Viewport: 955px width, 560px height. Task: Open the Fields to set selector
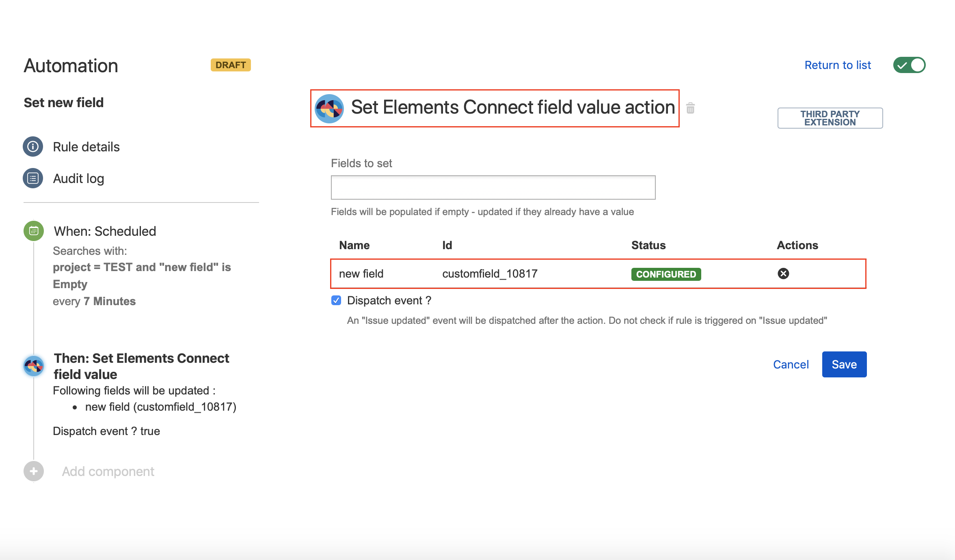[x=493, y=187]
